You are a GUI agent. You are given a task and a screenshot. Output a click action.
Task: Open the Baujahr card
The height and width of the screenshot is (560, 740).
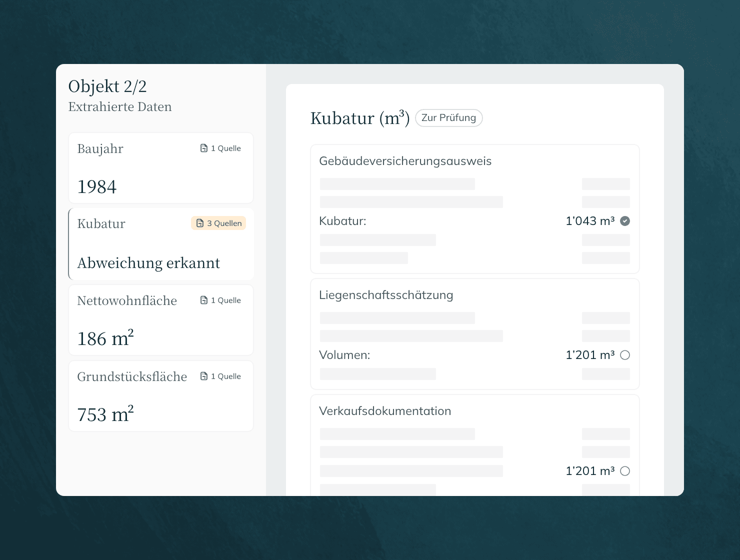click(x=161, y=168)
